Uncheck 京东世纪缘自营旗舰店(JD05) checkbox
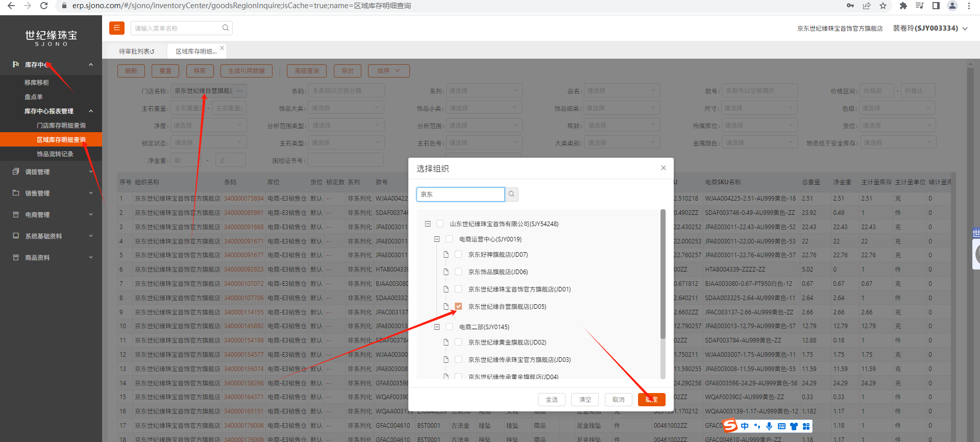 pyautogui.click(x=458, y=307)
